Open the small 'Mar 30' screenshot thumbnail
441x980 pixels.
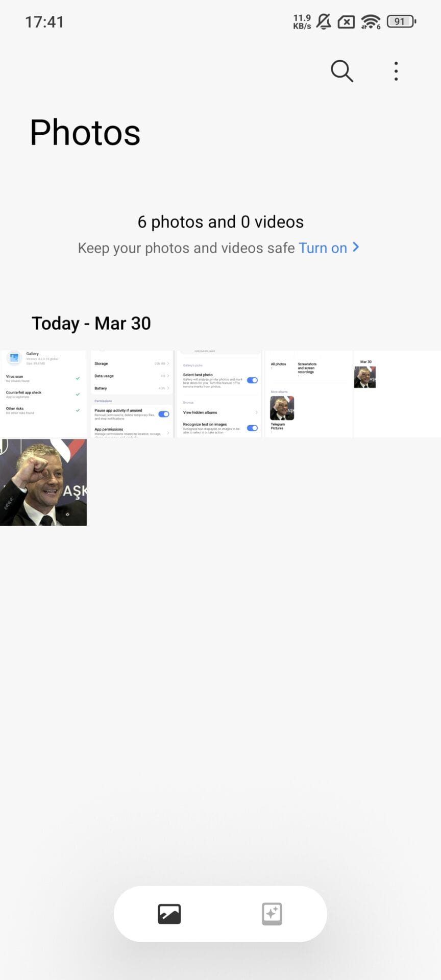[x=396, y=394]
